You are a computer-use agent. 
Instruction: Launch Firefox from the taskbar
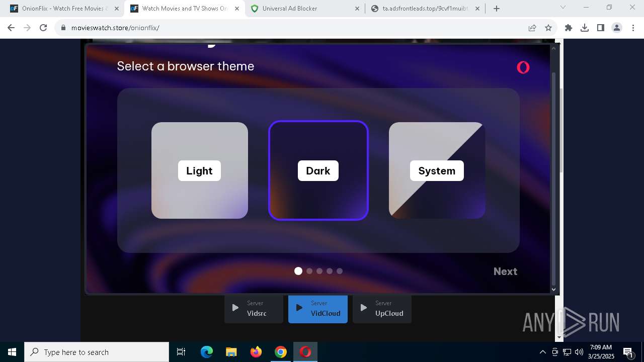point(256,352)
